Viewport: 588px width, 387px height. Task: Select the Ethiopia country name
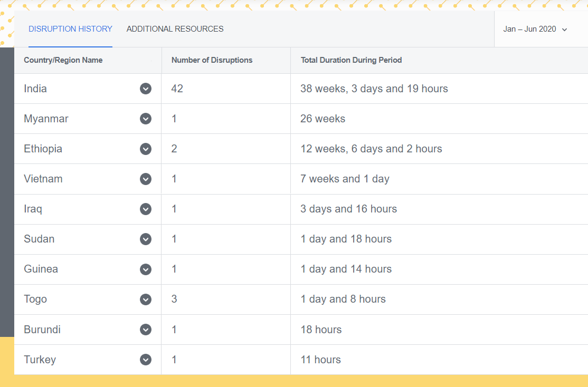click(43, 149)
